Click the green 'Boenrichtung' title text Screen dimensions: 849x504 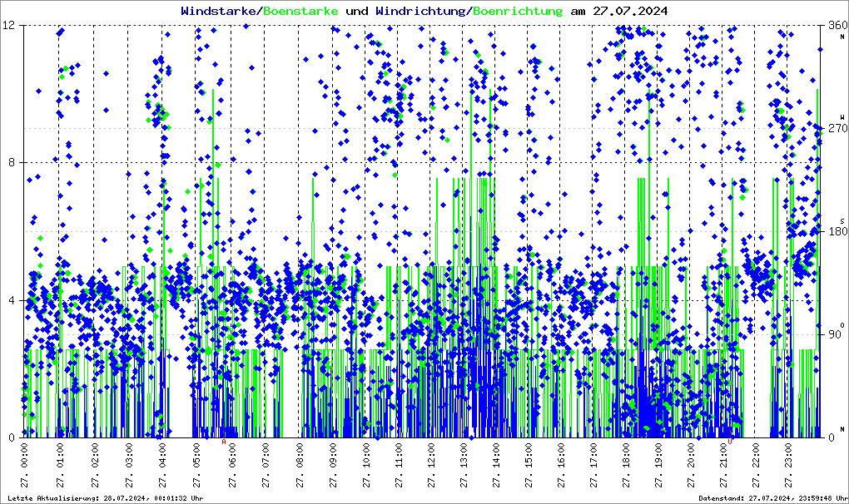[518, 12]
